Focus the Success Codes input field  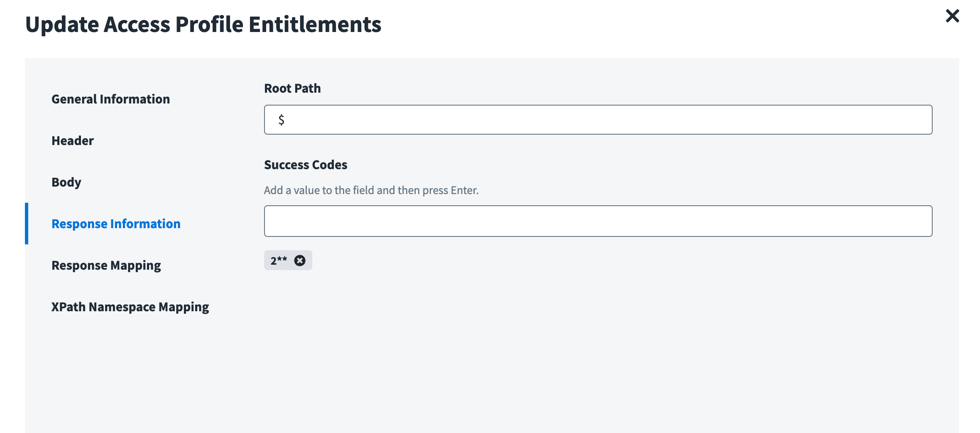tap(598, 221)
